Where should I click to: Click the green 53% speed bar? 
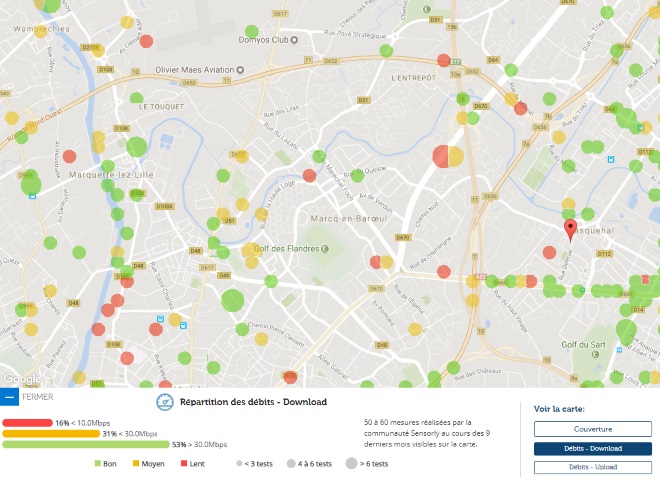tap(85, 444)
